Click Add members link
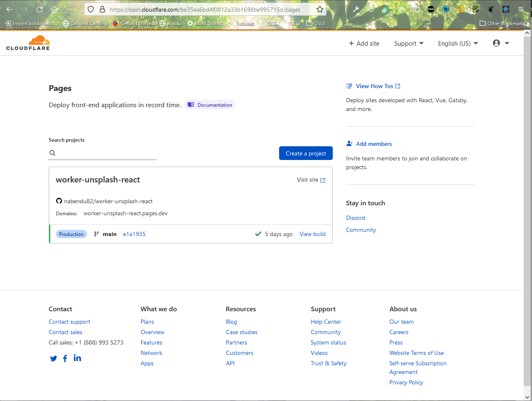The width and height of the screenshot is (532, 401). 369,144
